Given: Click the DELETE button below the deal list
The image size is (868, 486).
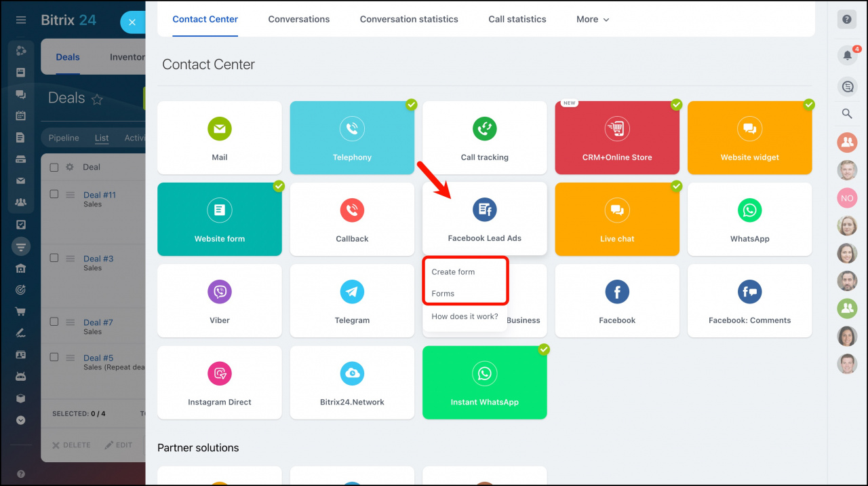Looking at the screenshot, I should coord(72,445).
